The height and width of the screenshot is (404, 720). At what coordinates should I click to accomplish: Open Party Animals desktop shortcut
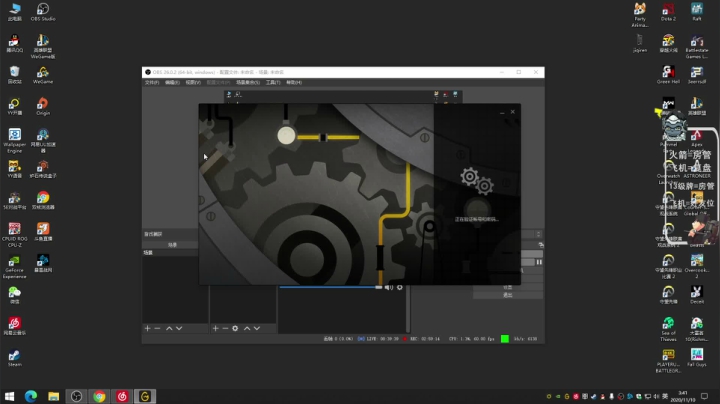coord(640,15)
